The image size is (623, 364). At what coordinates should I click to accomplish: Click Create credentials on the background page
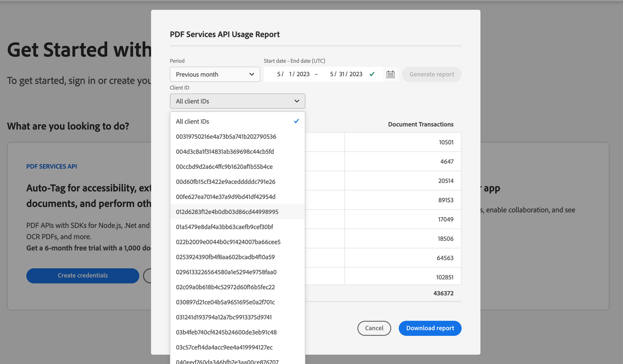pyautogui.click(x=83, y=276)
